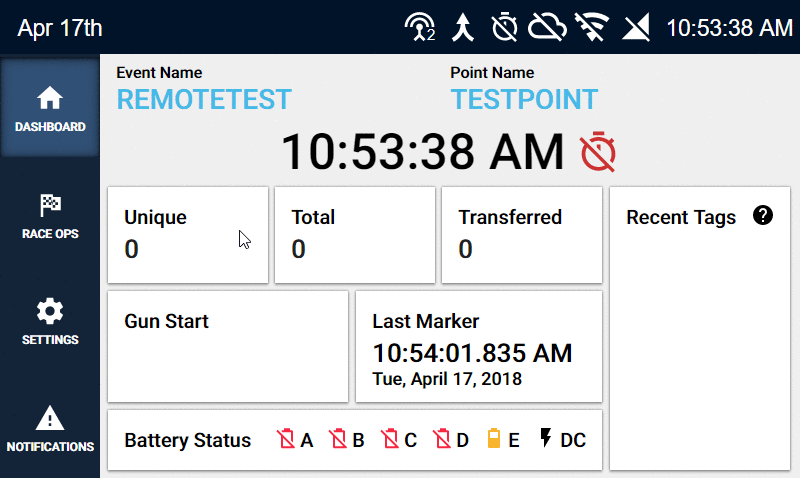800x478 pixels.
Task: Select battery E amber icon
Action: [x=494, y=439]
